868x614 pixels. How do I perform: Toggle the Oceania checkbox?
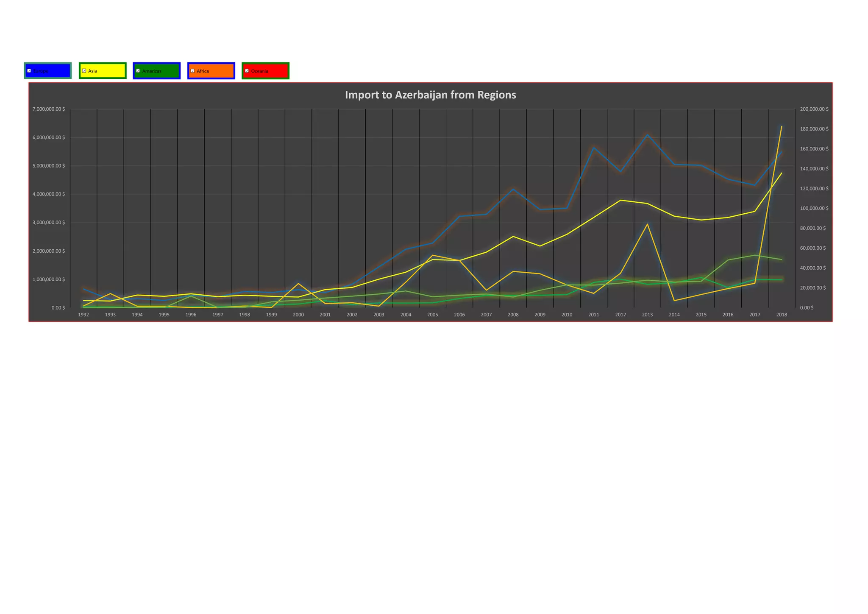pos(247,71)
